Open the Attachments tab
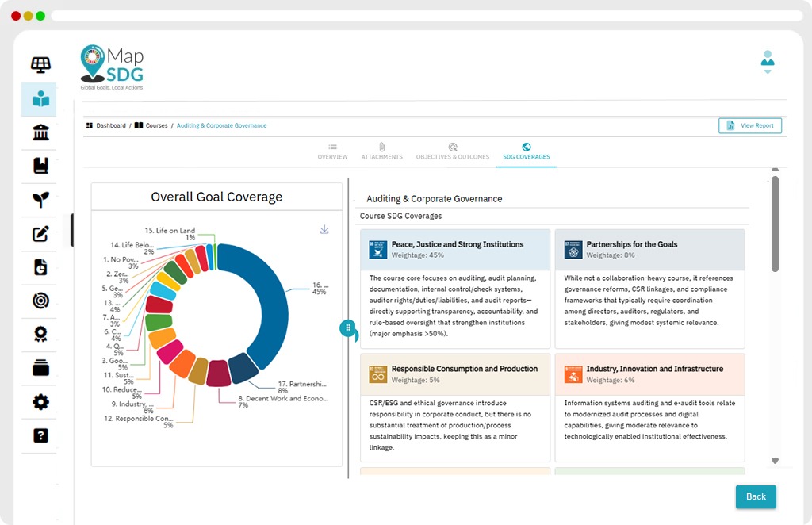This screenshot has width=812, height=525. click(x=381, y=151)
